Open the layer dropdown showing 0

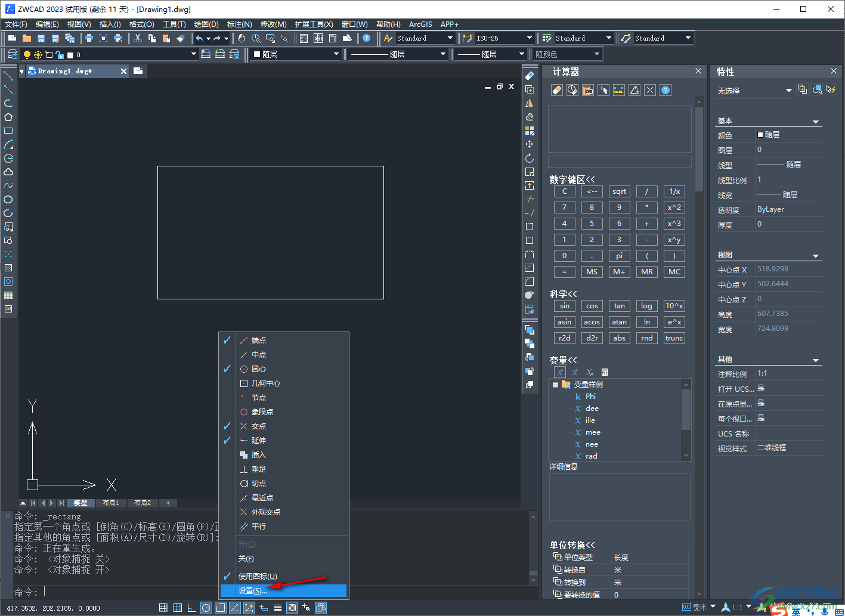click(110, 54)
